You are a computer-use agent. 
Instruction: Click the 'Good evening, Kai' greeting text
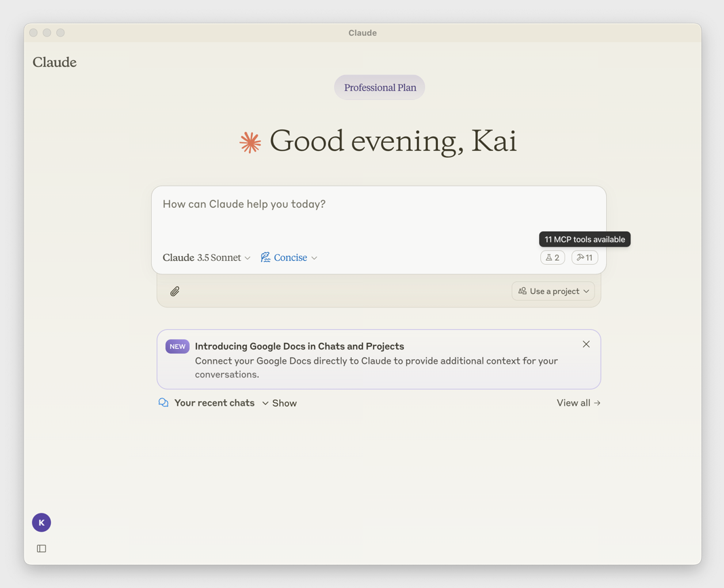(x=393, y=141)
